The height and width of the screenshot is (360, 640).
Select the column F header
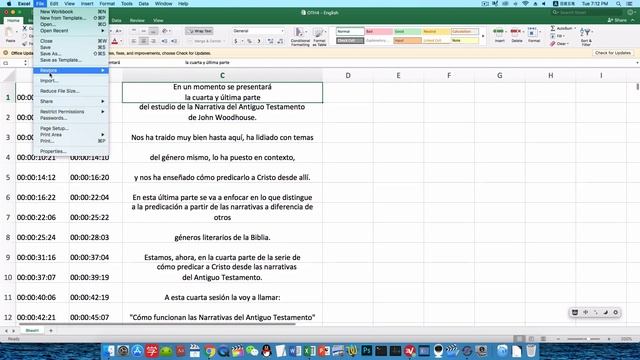(x=449, y=76)
